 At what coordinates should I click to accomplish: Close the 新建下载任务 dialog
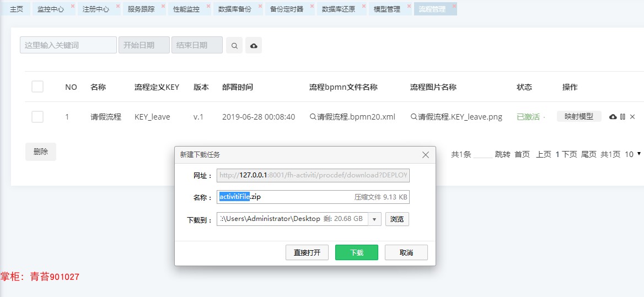tap(426, 155)
